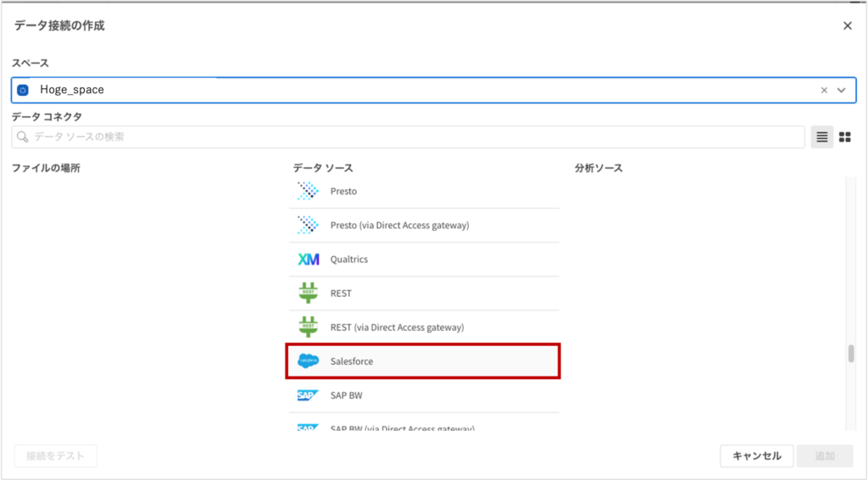Screen dimensions: 868x480
Task: Click the データ ソースの検索 search field
Action: [x=407, y=137]
